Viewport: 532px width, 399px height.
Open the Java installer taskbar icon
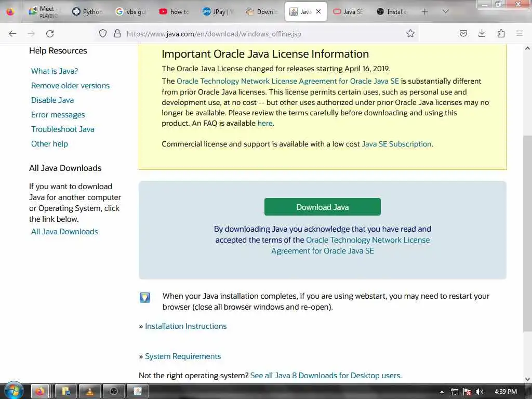(137, 392)
